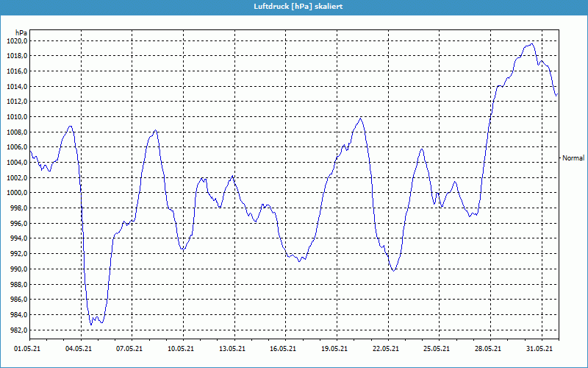Viewport: 588px width, 368px height.
Task: Click the 31.05.21 date label
Action: tap(538, 349)
